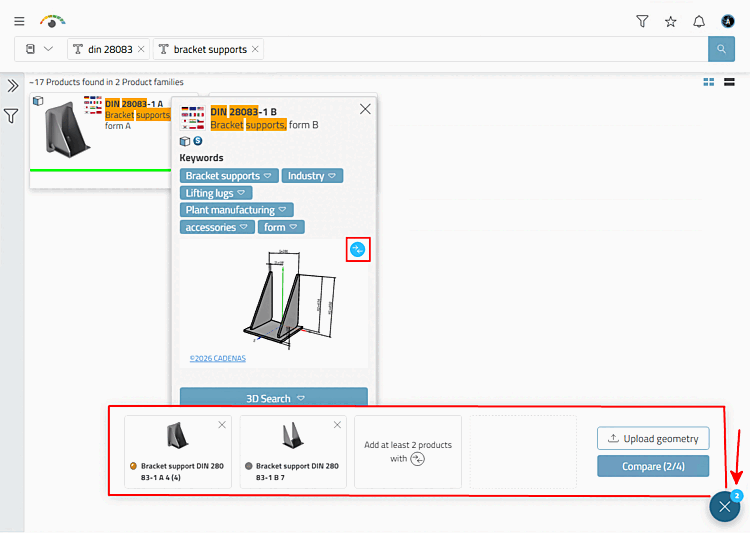The image size is (750, 533).
Task: Click the Upload geometry button
Action: pos(653,438)
